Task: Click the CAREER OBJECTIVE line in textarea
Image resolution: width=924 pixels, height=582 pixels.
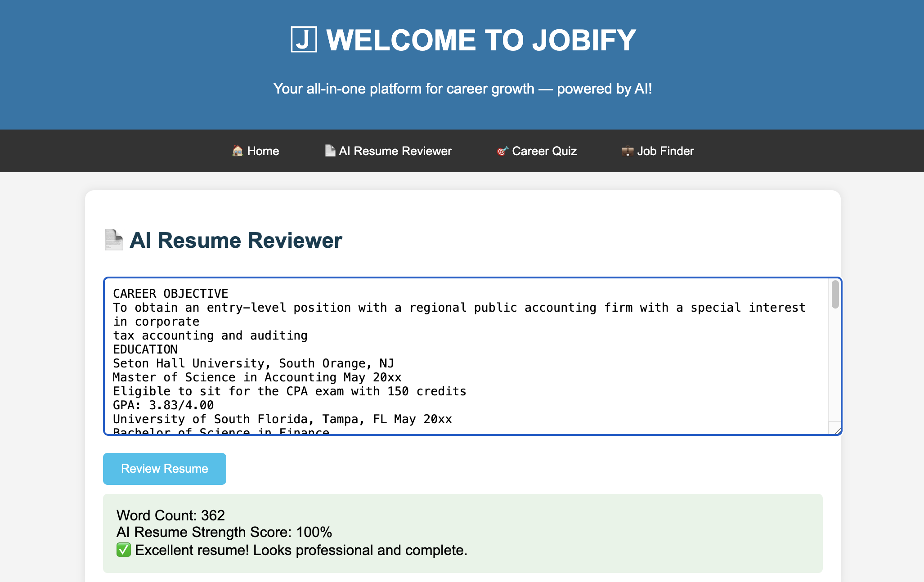Action: (170, 294)
